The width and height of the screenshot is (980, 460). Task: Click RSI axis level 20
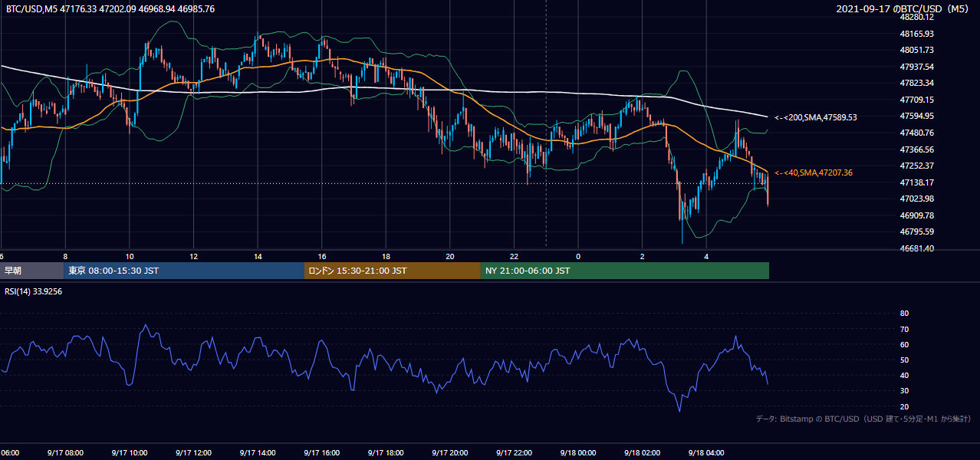tap(904, 406)
